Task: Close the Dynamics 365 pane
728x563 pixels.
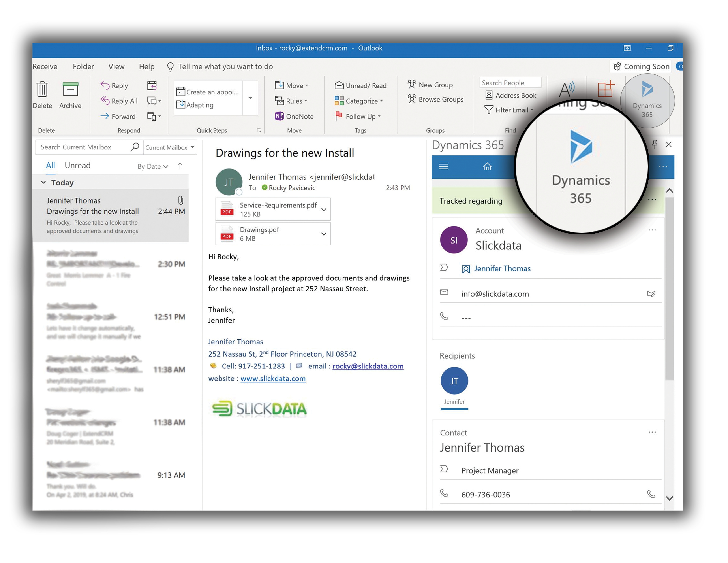Action: coord(669,144)
